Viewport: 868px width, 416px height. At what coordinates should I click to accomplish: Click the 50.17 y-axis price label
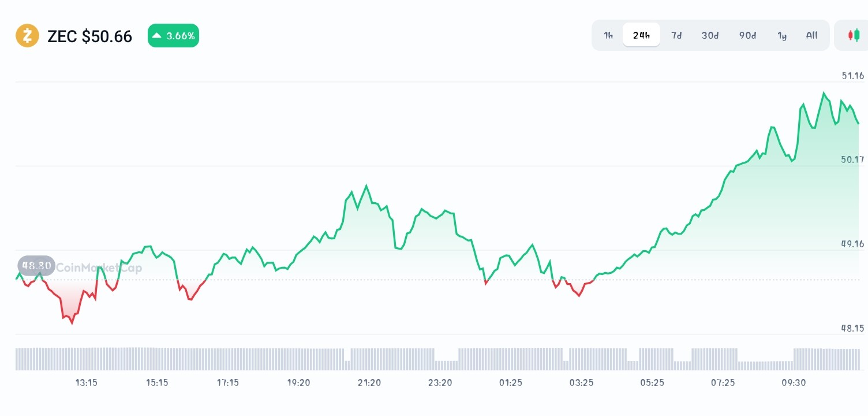point(852,159)
